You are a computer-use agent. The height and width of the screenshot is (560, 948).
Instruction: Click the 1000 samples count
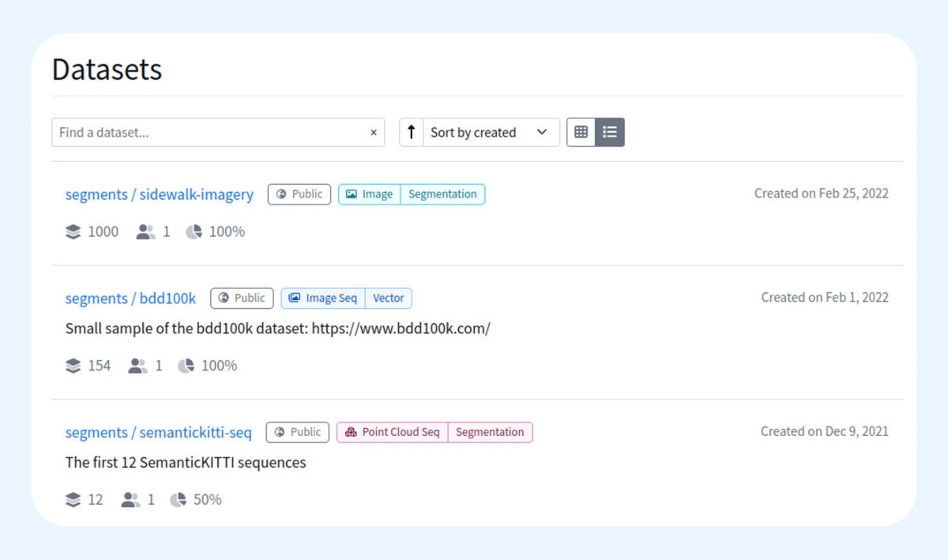[103, 232]
